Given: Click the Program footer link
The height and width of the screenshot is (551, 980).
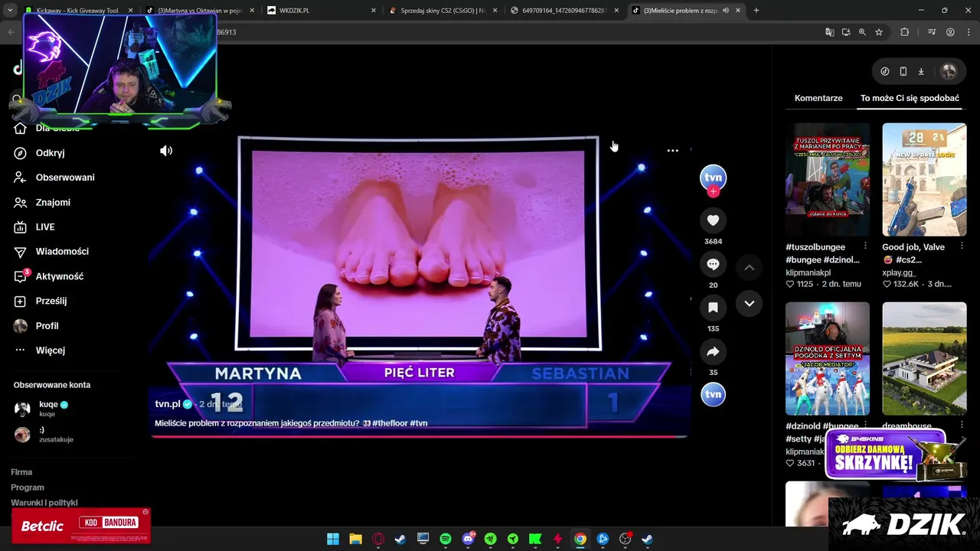Looking at the screenshot, I should tap(28, 487).
